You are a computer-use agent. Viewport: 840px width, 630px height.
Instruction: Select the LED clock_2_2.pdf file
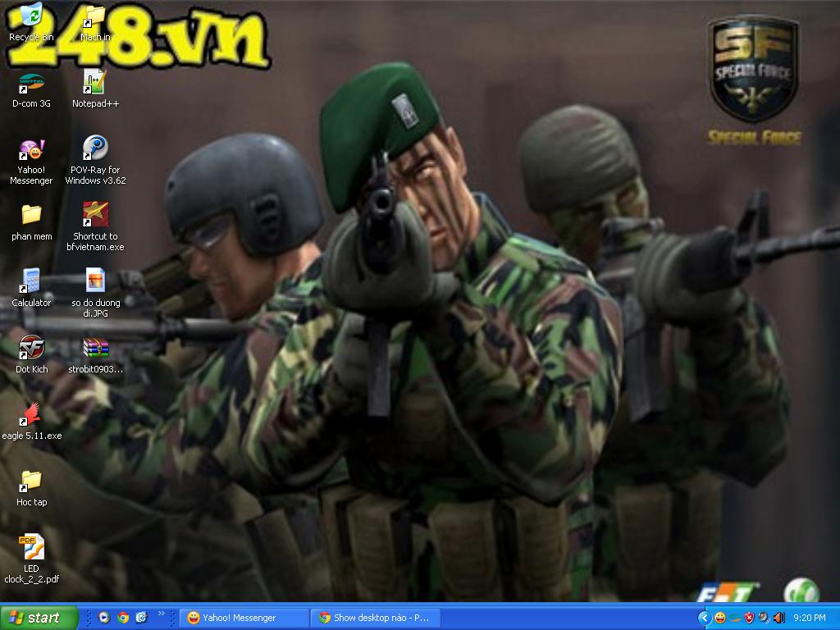[x=31, y=559]
